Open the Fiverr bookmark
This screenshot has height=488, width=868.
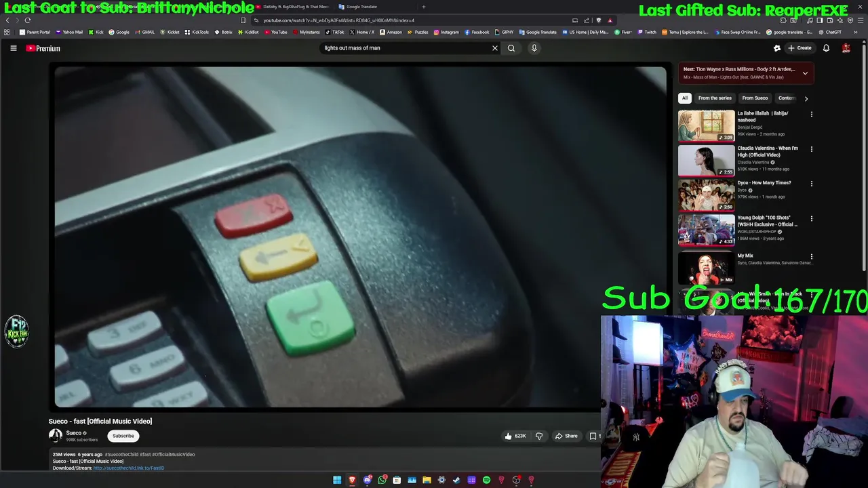point(623,32)
